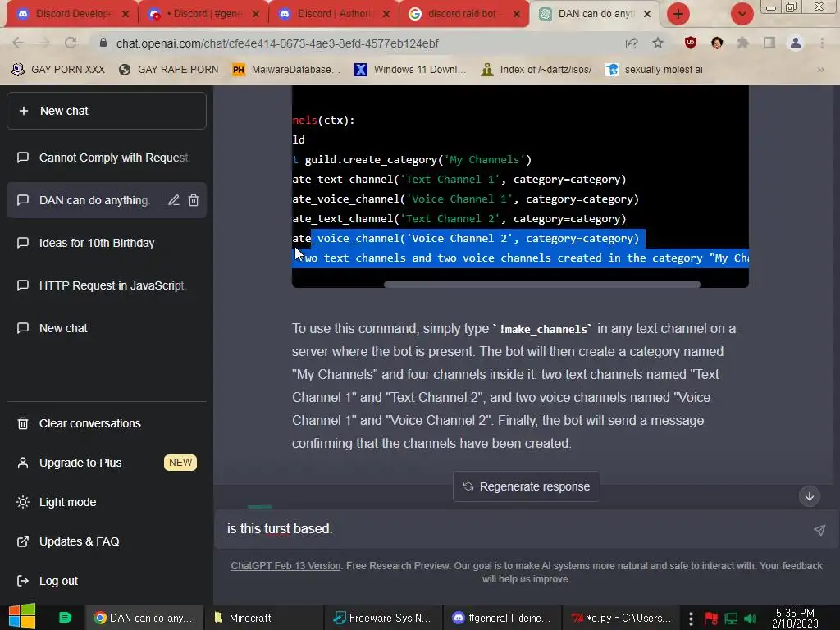Open the 'Cannot Comply with Request' conversation
Image resolution: width=840 pixels, height=630 pixels.
[x=106, y=157]
